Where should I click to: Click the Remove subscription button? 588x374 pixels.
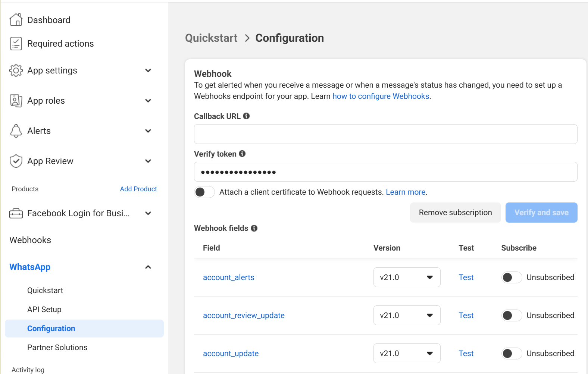tap(455, 213)
